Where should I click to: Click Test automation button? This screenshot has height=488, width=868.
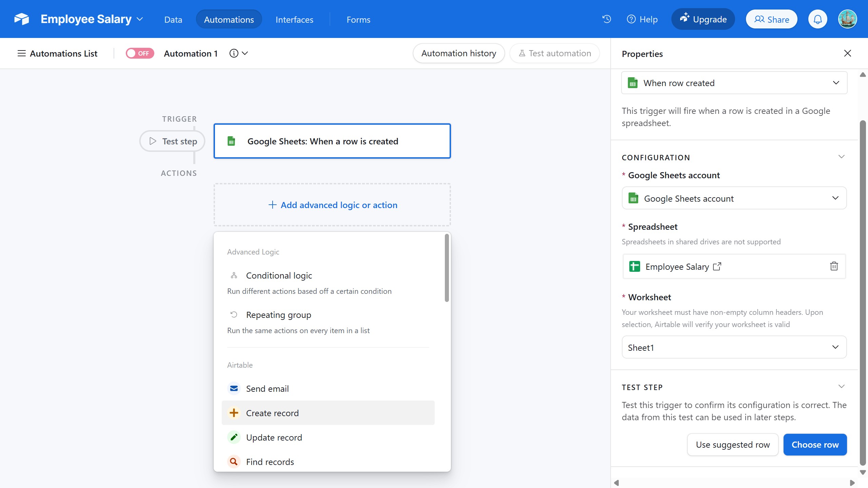(555, 53)
